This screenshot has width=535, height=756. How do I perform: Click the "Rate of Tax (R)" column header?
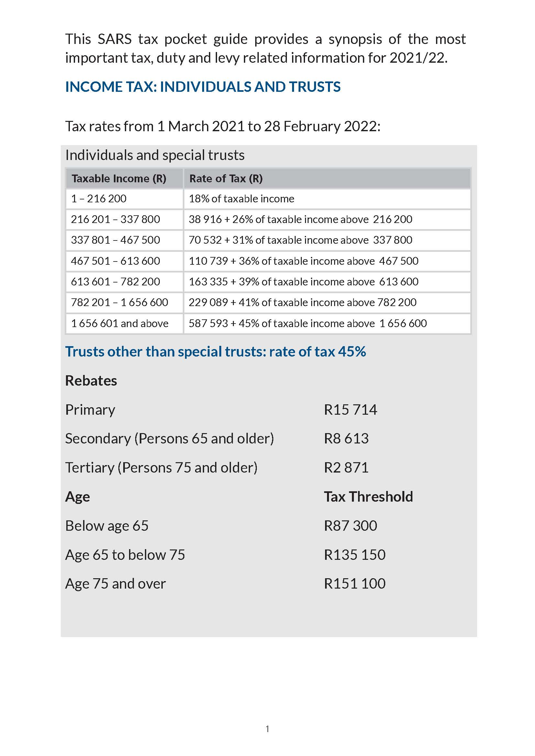(x=226, y=178)
